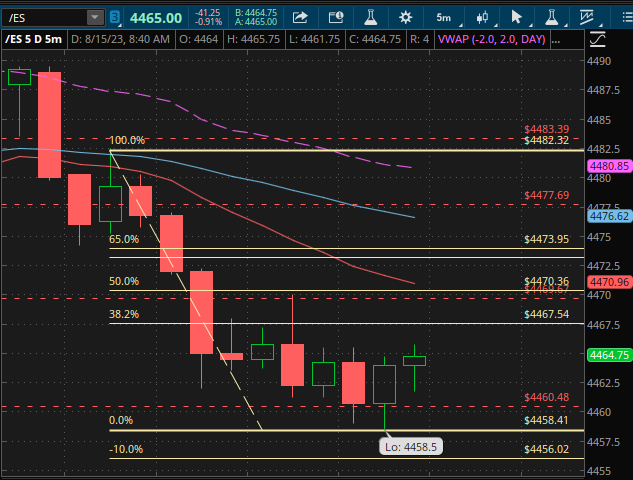Click the red 4470.96 price bubble

point(609,282)
